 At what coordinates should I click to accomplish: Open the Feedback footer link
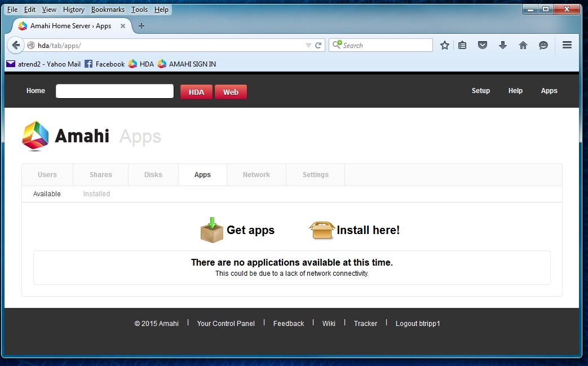pos(289,324)
